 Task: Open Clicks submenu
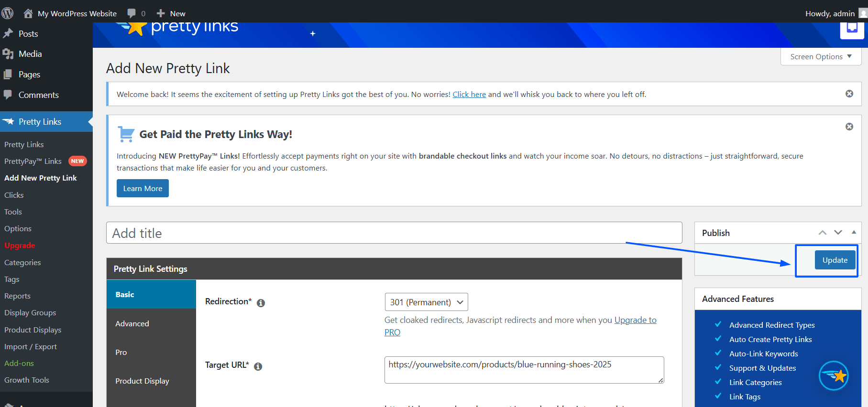14,195
